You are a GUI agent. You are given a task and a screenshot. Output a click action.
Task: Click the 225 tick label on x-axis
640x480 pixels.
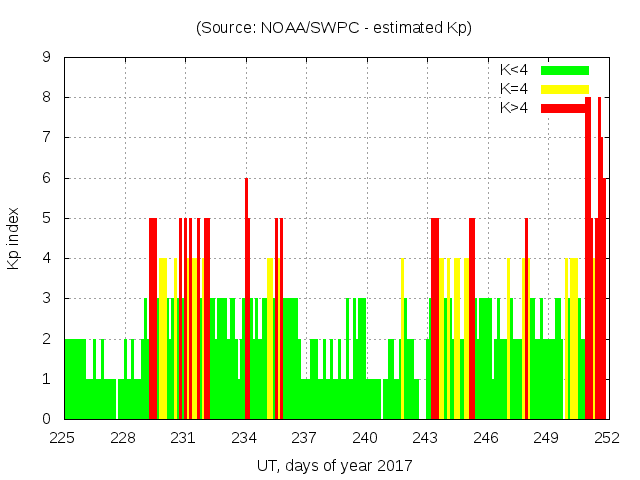(x=64, y=437)
